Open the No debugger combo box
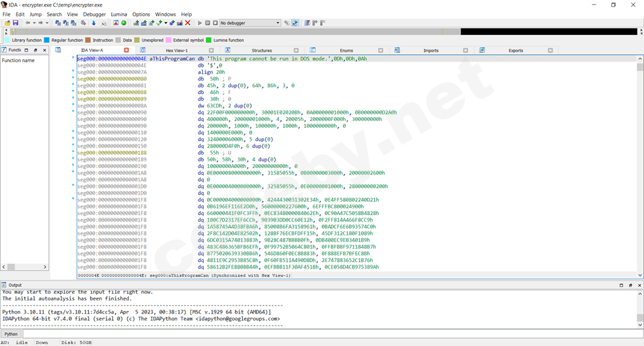The height and width of the screenshot is (346, 644). (250, 22)
